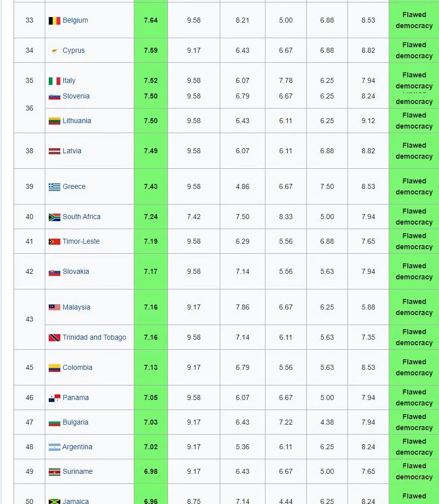The height and width of the screenshot is (504, 439).
Task: Open the Panama country link
Action: click(x=75, y=397)
